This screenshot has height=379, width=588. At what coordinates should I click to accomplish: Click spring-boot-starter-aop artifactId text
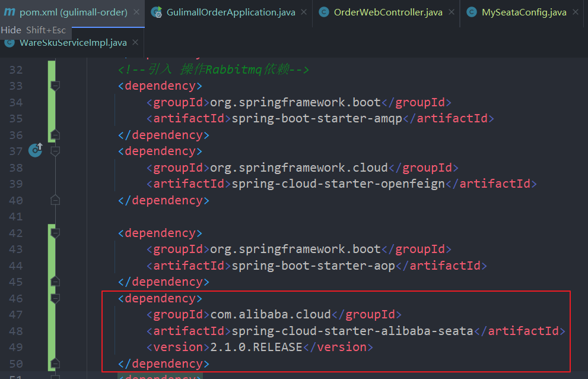313,266
